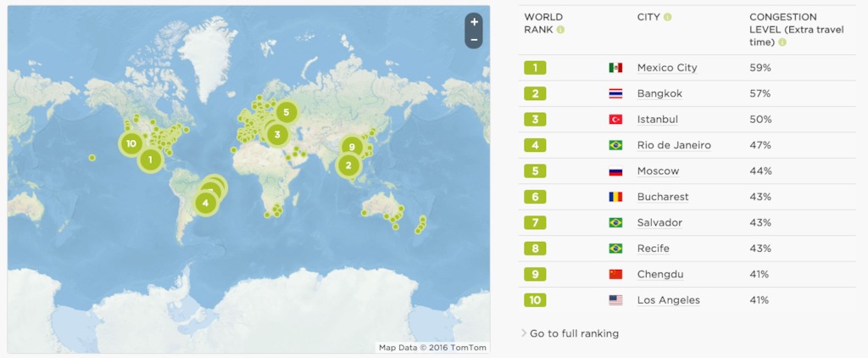Click the Los Angeles city link

tap(669, 300)
